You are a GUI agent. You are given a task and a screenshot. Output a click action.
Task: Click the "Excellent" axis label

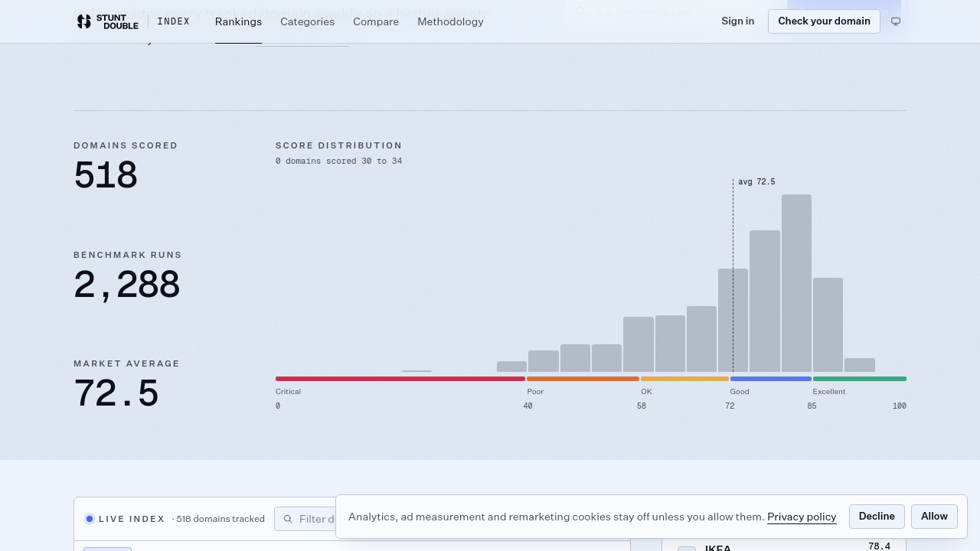(x=829, y=392)
